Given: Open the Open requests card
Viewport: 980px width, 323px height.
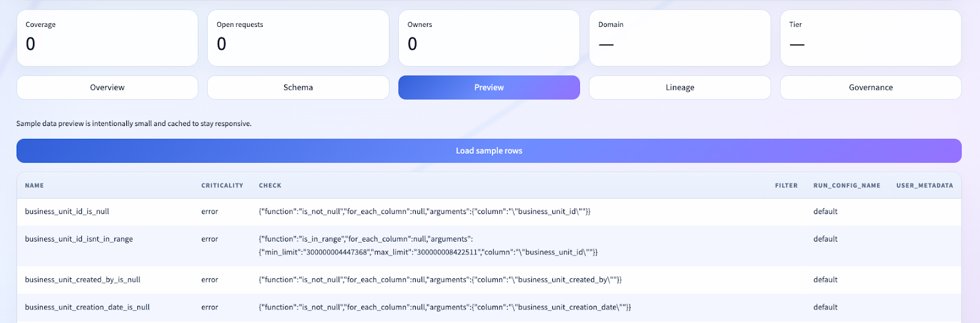Looking at the screenshot, I should [298, 38].
